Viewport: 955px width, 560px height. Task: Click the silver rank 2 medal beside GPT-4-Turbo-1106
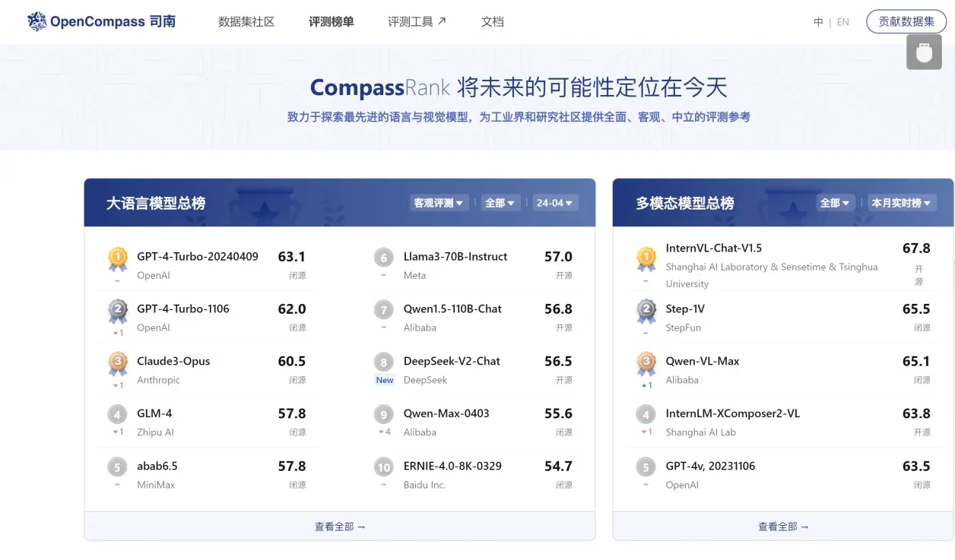coord(117,312)
